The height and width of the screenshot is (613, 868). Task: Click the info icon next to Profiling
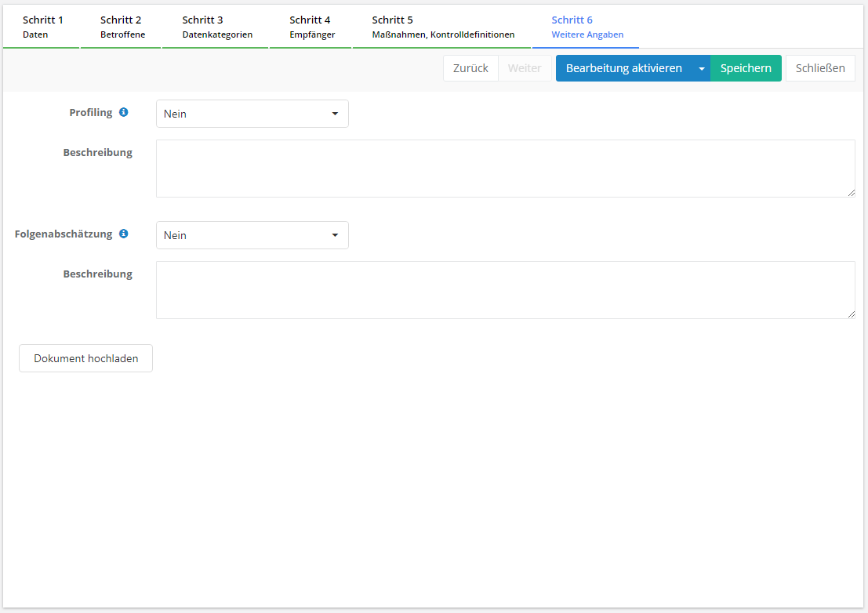(x=123, y=113)
